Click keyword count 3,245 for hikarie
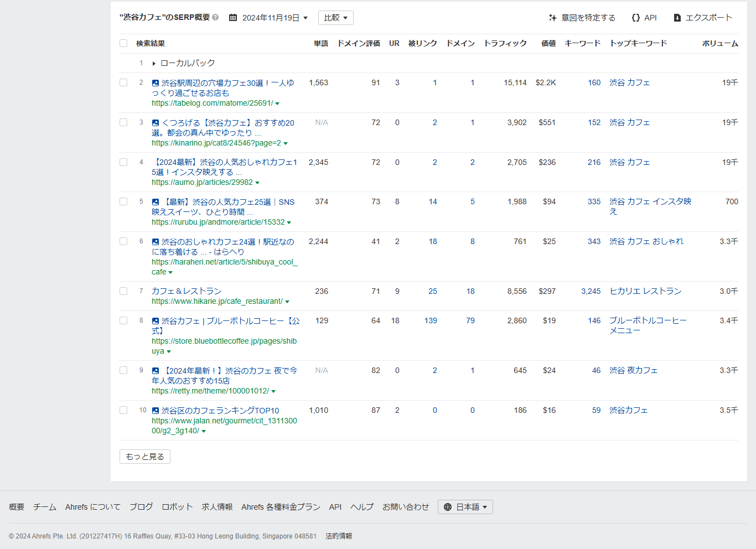The height and width of the screenshot is (549, 756). click(x=591, y=291)
